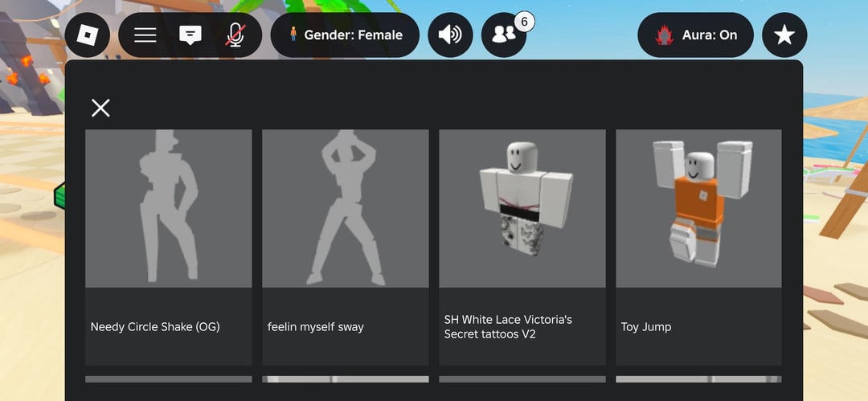Click the red aura flame icon
Screen dimensions: 868x401
pos(665,35)
